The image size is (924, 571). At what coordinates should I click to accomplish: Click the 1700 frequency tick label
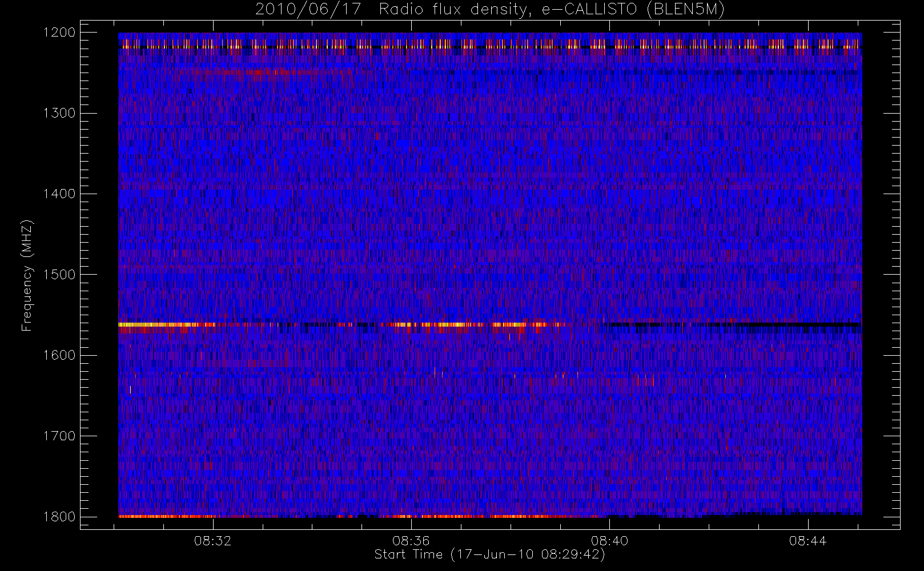pos(59,436)
